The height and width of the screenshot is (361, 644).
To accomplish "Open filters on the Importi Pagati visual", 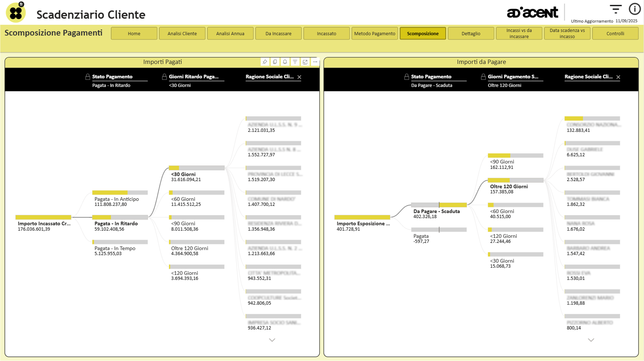I will (295, 62).
